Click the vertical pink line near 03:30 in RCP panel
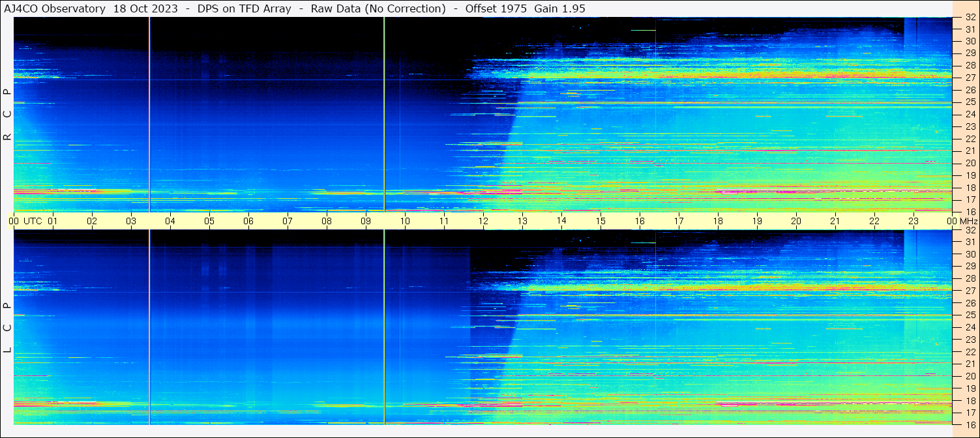980x438 pixels. (x=149, y=117)
